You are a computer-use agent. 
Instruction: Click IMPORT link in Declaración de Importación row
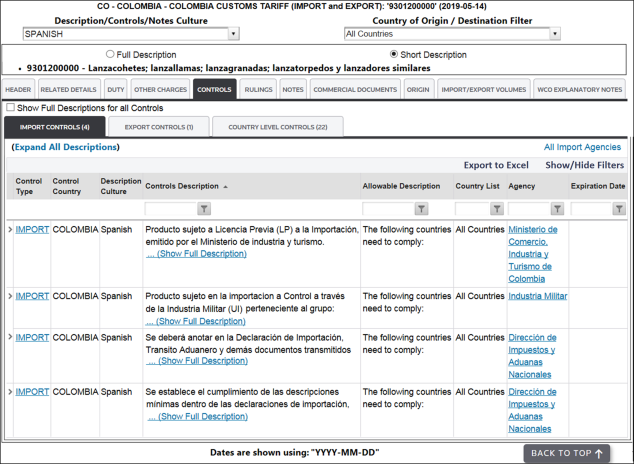tap(32, 337)
